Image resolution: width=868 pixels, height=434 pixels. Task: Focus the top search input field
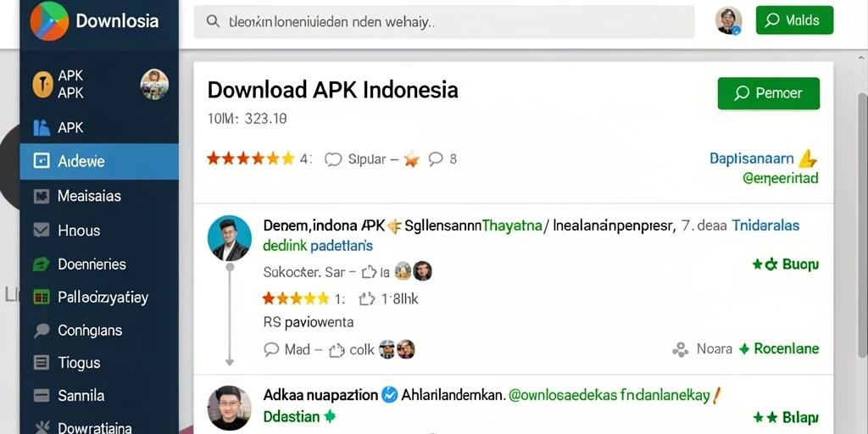click(444, 22)
